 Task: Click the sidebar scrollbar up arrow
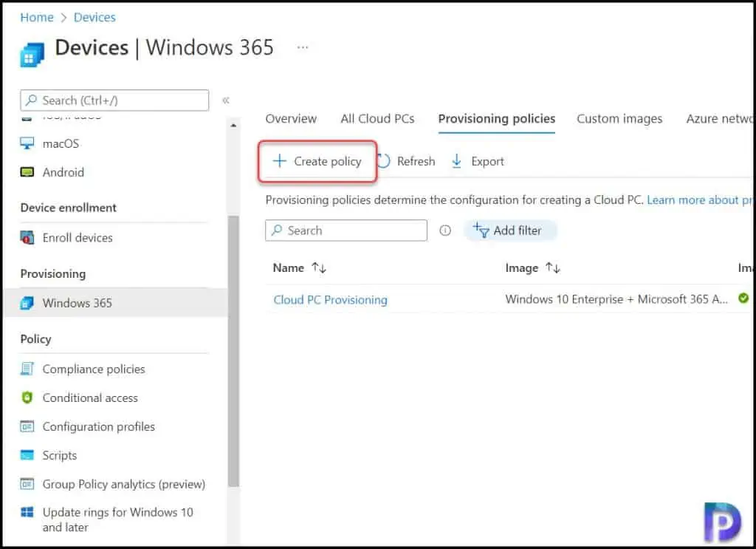pyautogui.click(x=233, y=125)
